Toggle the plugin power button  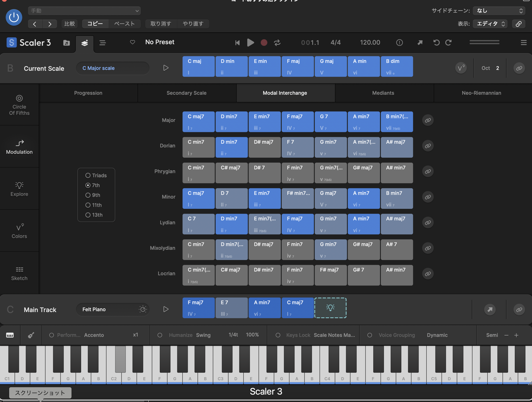[x=14, y=17]
